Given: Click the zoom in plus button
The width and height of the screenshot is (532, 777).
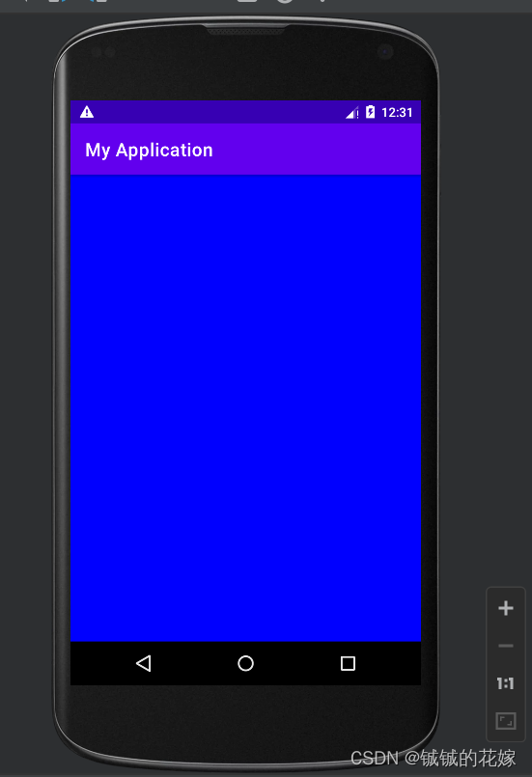Looking at the screenshot, I should point(506,608).
